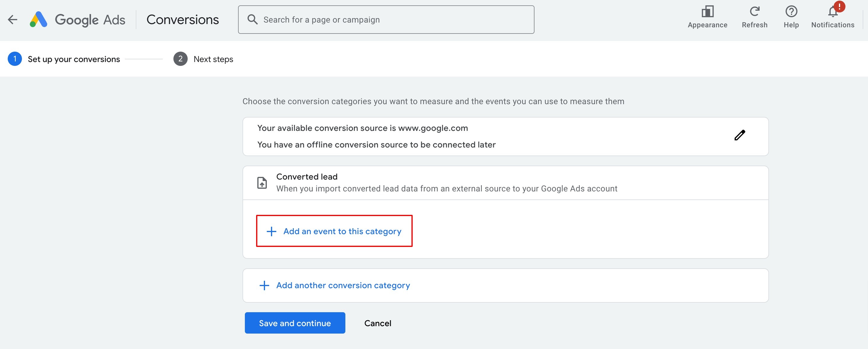Cancel the conversion setup
The width and height of the screenshot is (868, 349).
pyautogui.click(x=377, y=323)
